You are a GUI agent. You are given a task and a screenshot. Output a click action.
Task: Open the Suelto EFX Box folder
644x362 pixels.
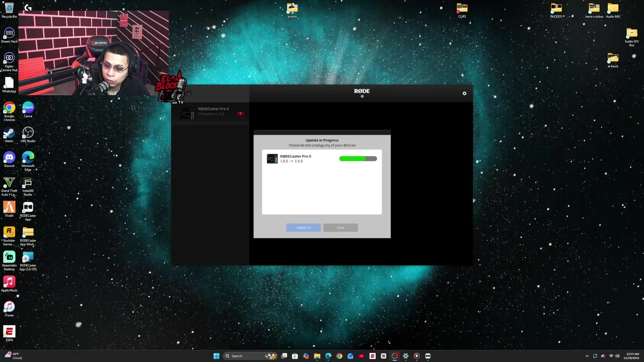pyautogui.click(x=632, y=37)
